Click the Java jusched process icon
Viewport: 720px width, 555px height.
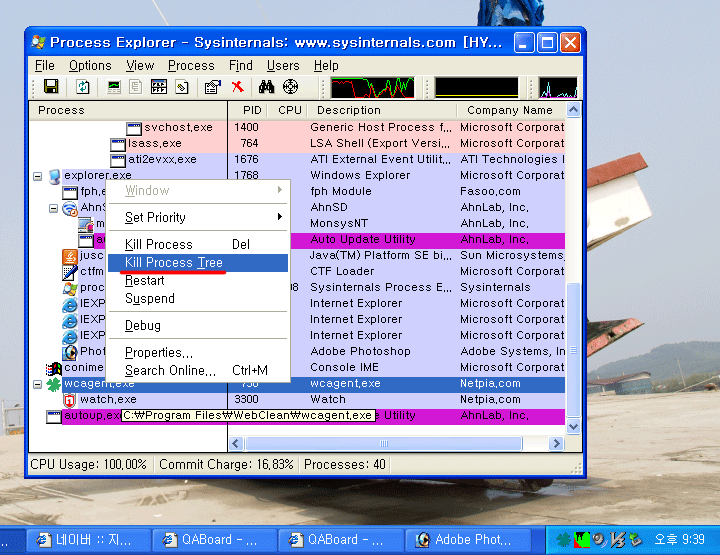click(x=69, y=256)
